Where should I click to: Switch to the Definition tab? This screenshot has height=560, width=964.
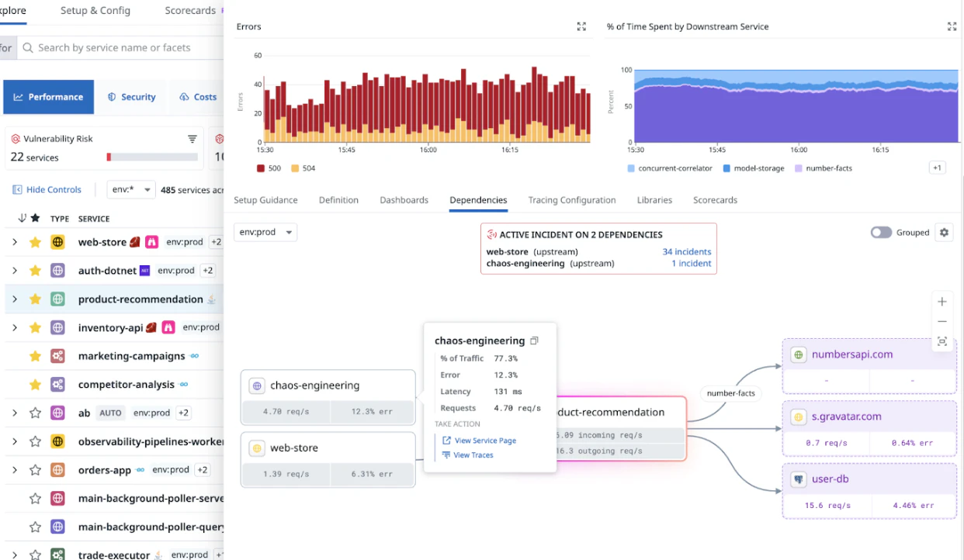click(x=338, y=200)
